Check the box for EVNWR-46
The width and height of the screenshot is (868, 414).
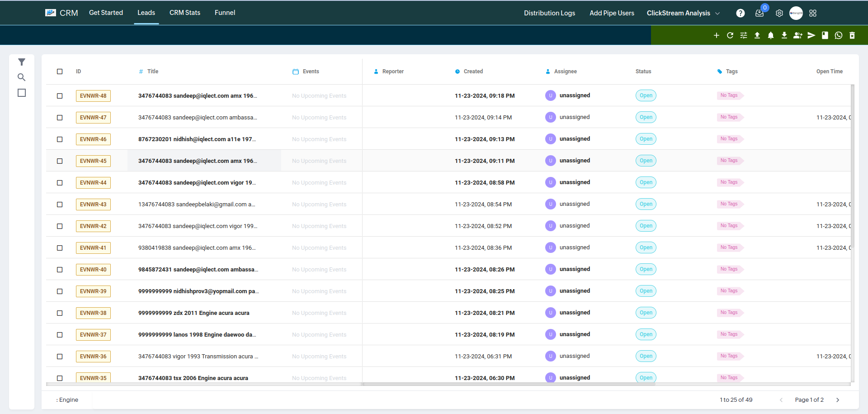point(60,139)
